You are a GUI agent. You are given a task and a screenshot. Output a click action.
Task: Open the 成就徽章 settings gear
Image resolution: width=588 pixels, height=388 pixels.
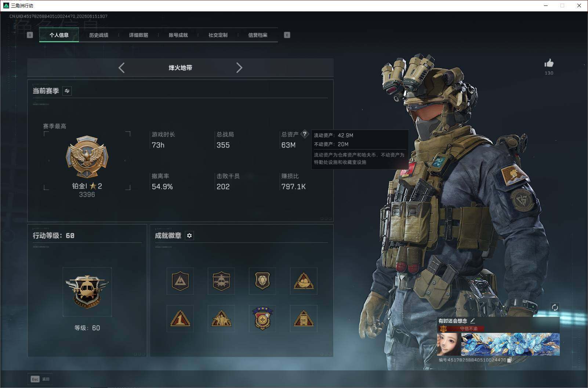pos(189,236)
